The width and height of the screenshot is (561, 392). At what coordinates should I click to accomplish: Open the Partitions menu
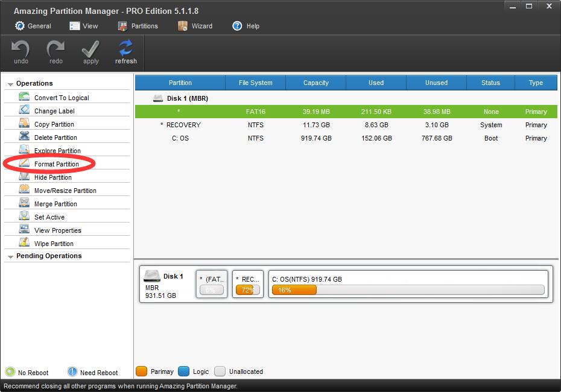pyautogui.click(x=138, y=26)
